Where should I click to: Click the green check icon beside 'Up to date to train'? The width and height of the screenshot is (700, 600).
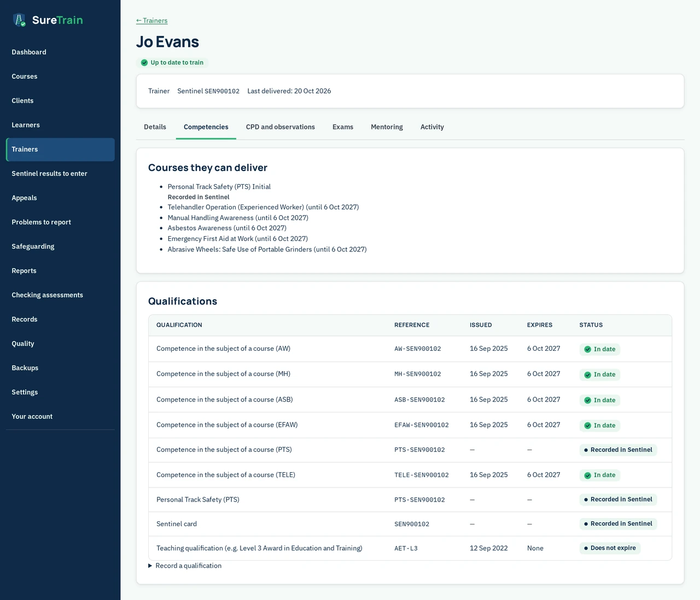point(144,63)
